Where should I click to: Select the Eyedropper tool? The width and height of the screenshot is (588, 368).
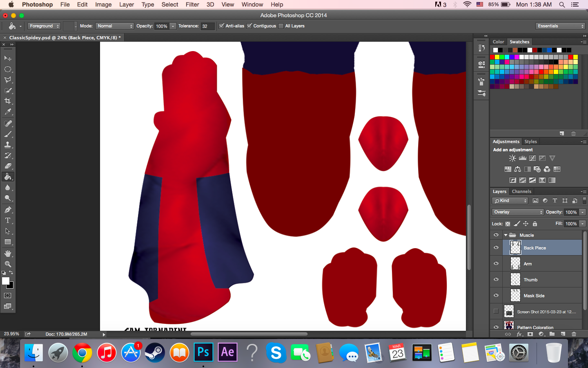[x=8, y=112]
